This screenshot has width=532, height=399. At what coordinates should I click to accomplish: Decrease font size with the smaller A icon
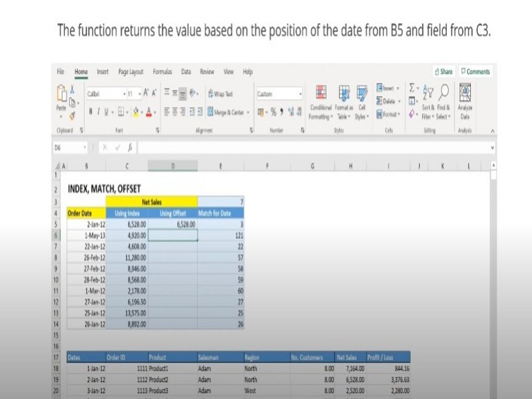coord(154,93)
